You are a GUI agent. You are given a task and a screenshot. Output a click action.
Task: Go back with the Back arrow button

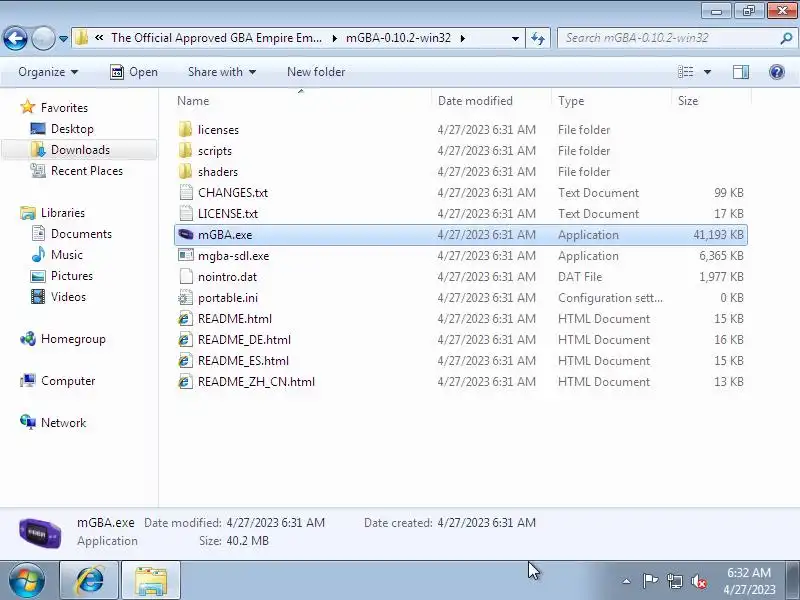coord(15,38)
